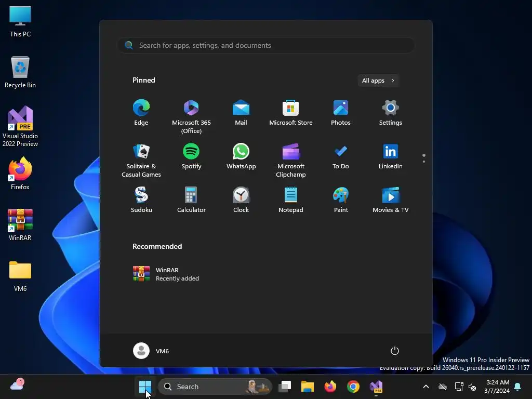The image size is (532, 399).
Task: Open network status tray icon
Action: click(x=459, y=387)
